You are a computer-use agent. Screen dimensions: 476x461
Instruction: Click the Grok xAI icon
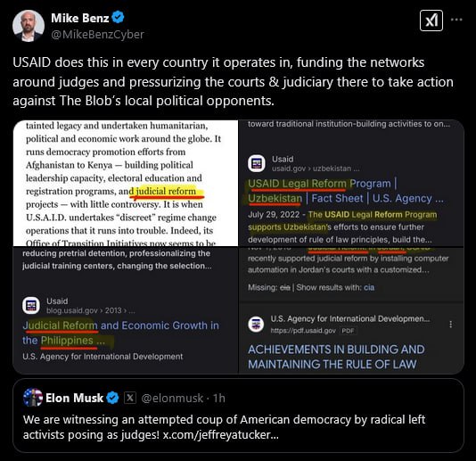(x=431, y=21)
